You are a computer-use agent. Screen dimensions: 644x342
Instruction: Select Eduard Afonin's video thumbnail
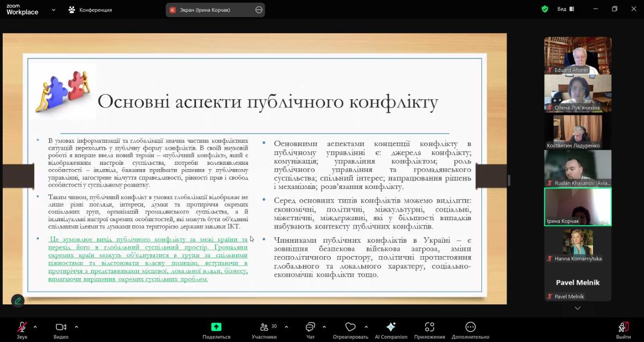click(577, 55)
